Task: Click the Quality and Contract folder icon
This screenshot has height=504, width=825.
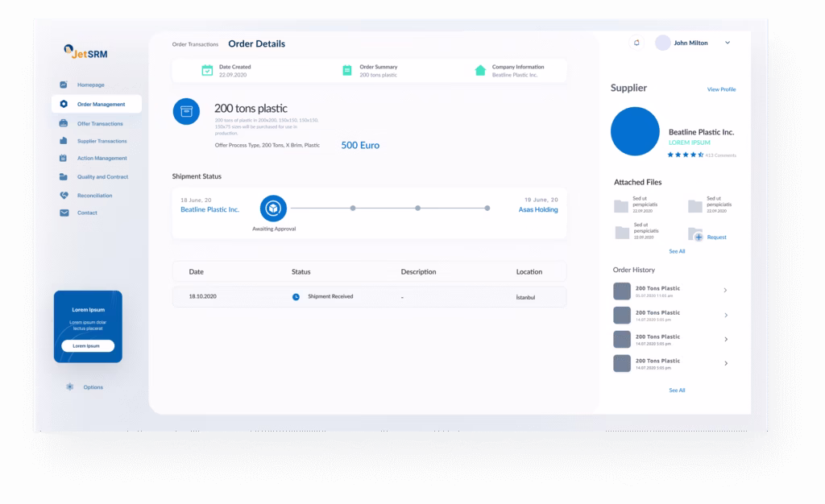Action: pos(64,176)
